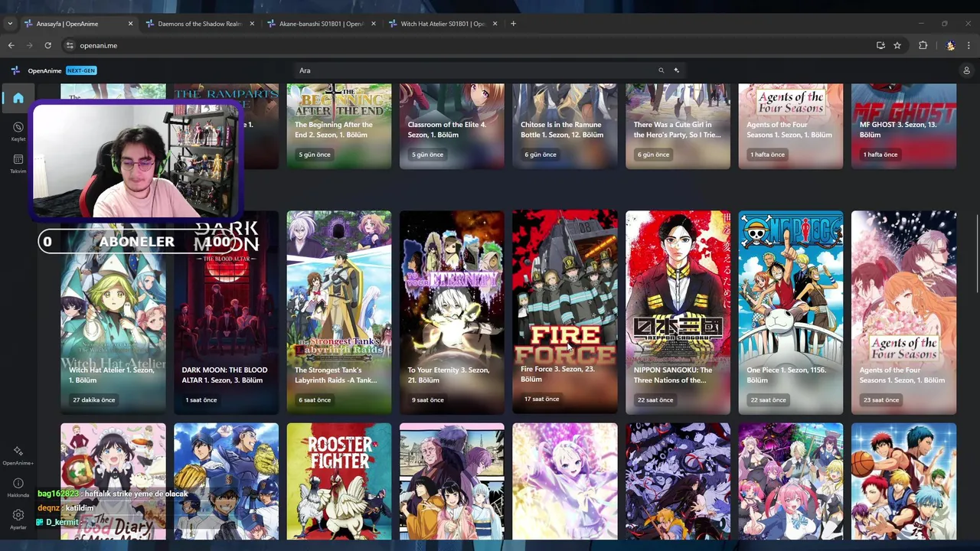Image resolution: width=980 pixels, height=551 pixels.
Task: Click the NEXT-GEN badge
Action: [x=81, y=70]
